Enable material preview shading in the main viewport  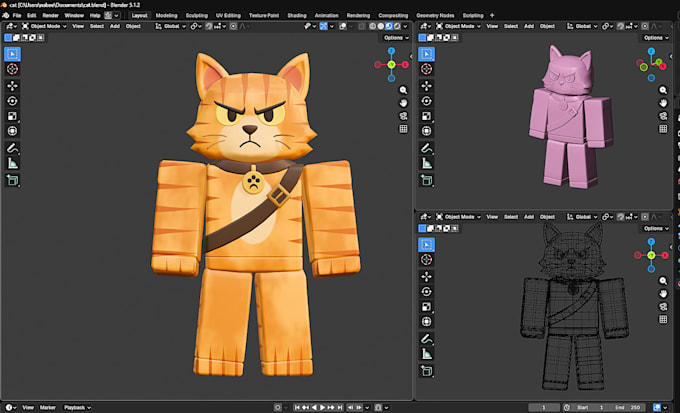click(389, 26)
